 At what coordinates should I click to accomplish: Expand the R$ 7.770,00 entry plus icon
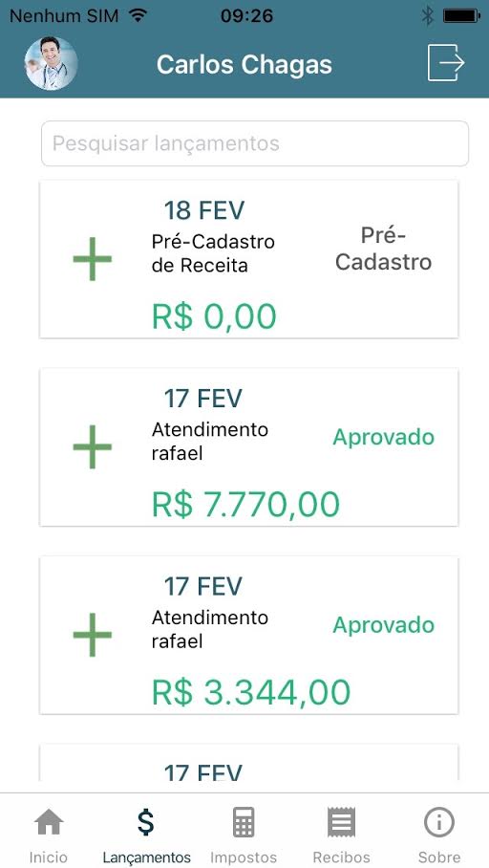coord(93,446)
